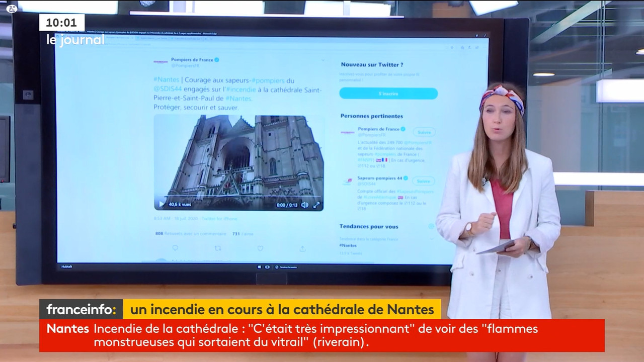This screenshot has height=362, width=644.
Task: Click the video progress bar
Action: click(239, 197)
